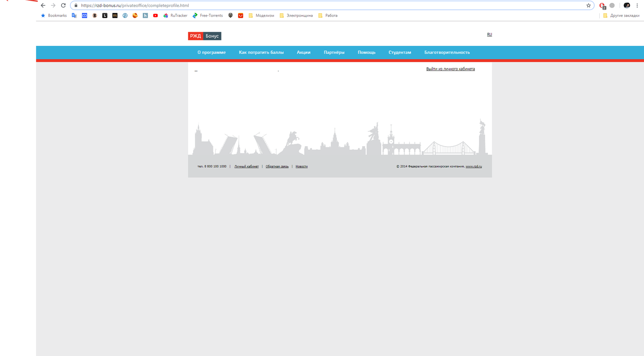Go to the Партнёры section

tap(334, 52)
